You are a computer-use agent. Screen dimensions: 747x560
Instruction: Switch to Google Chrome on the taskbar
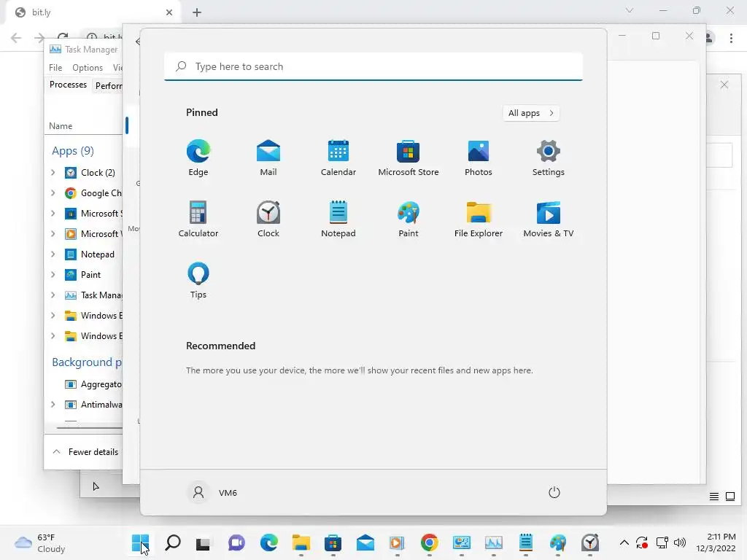(429, 542)
